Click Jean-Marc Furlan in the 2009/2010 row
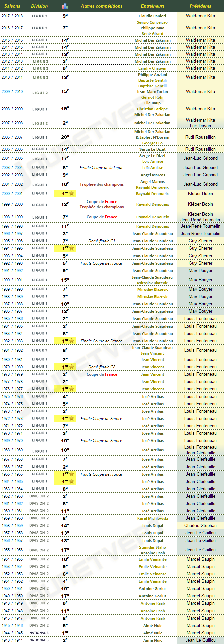Viewport: 224px width, 644px height. (153, 92)
